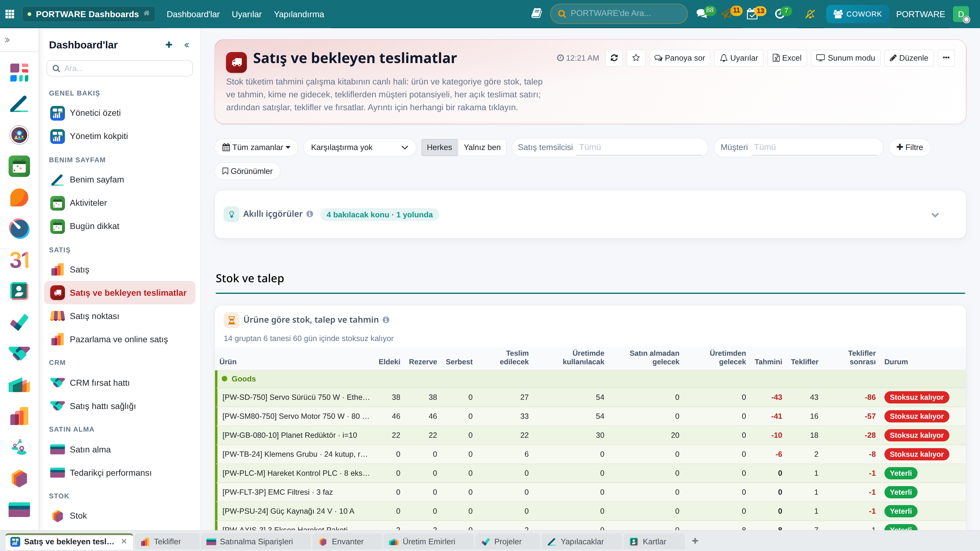Start Sunum modu presentation
Viewport: 980px width, 551px height.
click(845, 58)
